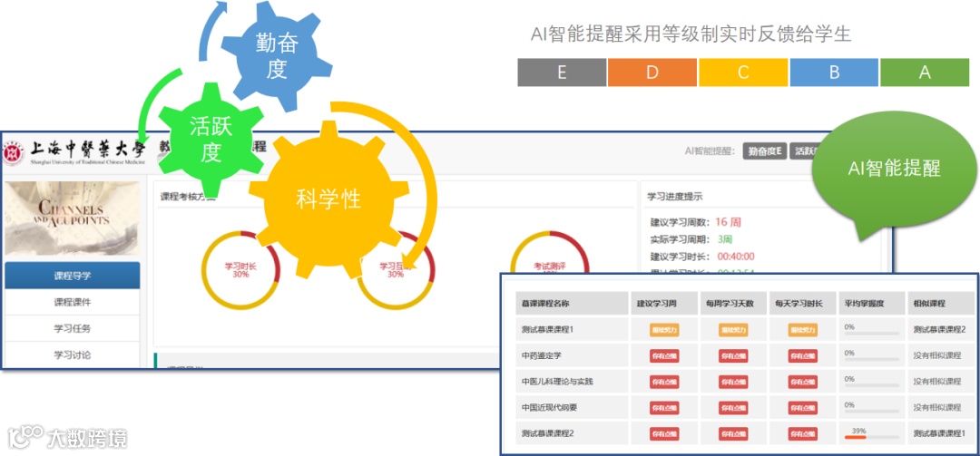Click 中药鉴定学's 0% mastery progress bar

[872, 360]
